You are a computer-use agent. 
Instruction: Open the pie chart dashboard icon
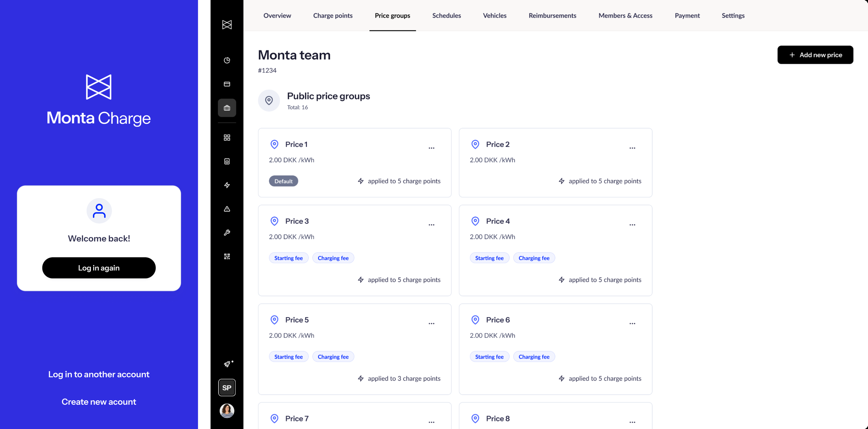pyautogui.click(x=227, y=60)
